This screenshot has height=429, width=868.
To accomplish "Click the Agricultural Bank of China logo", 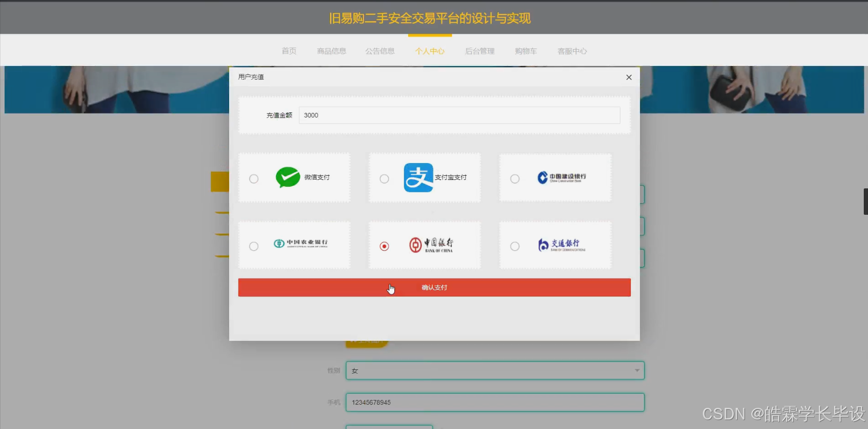I will 300,243.
